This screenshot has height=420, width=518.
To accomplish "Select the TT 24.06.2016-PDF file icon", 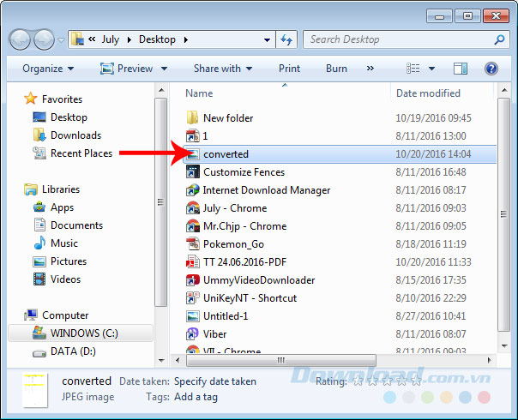I will pos(193,262).
